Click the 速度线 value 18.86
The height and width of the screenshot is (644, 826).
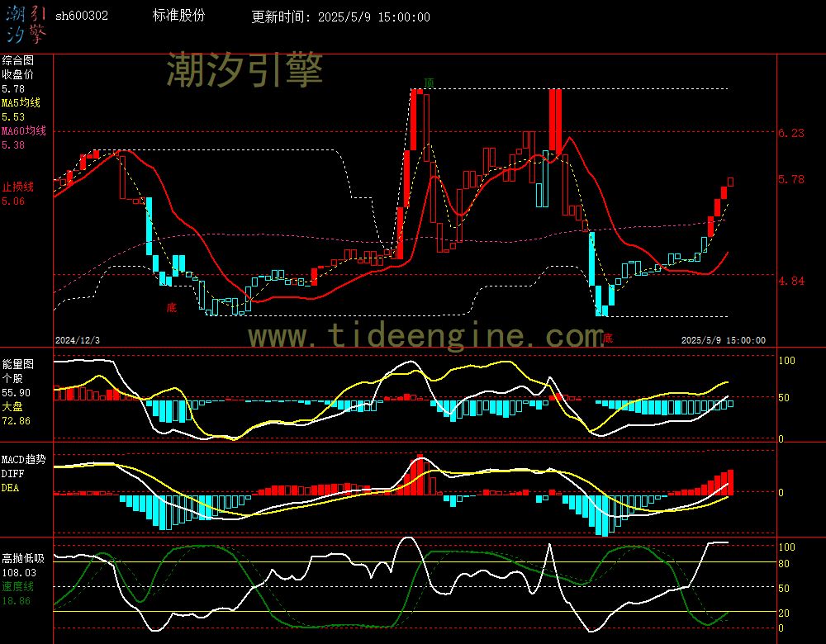click(x=17, y=601)
